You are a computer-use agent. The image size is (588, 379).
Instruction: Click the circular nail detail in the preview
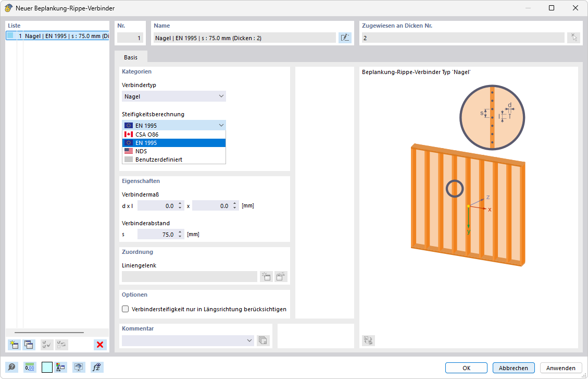tap(492, 117)
